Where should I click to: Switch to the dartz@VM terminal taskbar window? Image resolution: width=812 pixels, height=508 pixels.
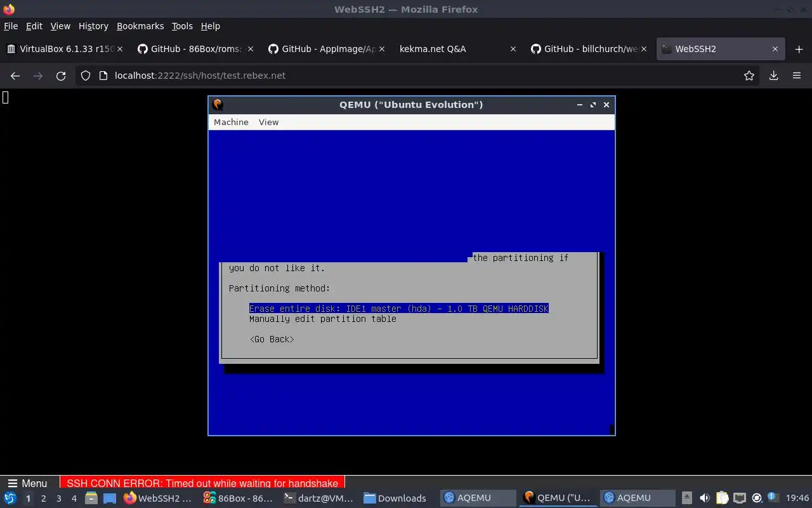point(319,498)
